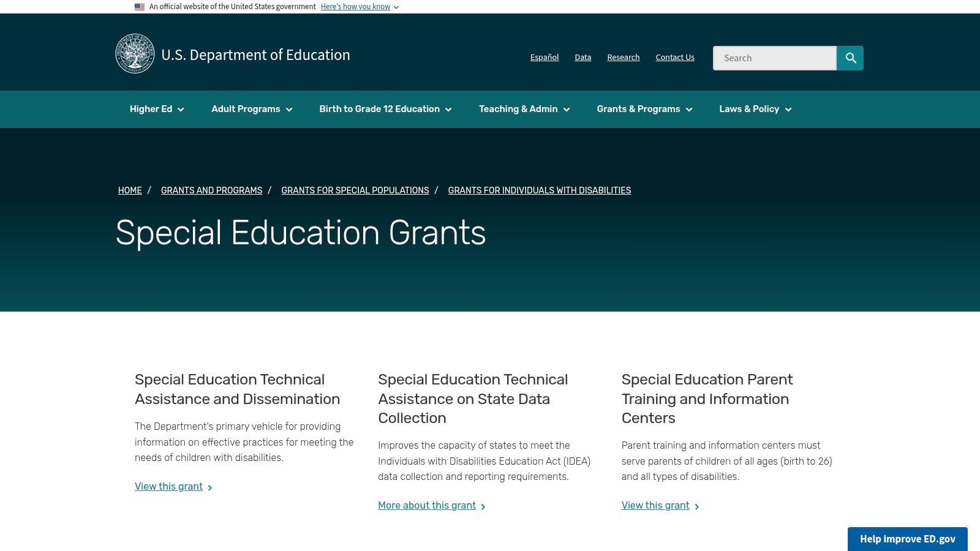The height and width of the screenshot is (551, 980).
Task: Click 'More about this grant' under State Data Collection
Action: pyautogui.click(x=427, y=506)
